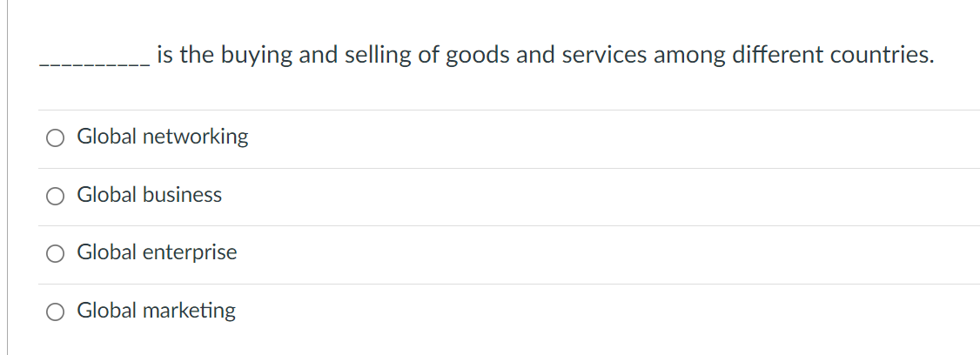Image resolution: width=980 pixels, height=355 pixels.
Task: Click the 'Global networking' answer label
Action: click(x=162, y=137)
